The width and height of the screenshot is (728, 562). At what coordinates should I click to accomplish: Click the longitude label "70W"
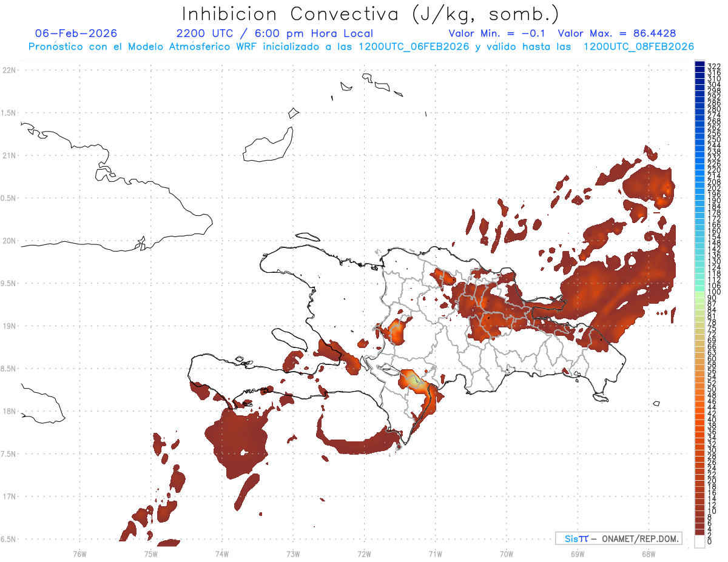(x=507, y=554)
